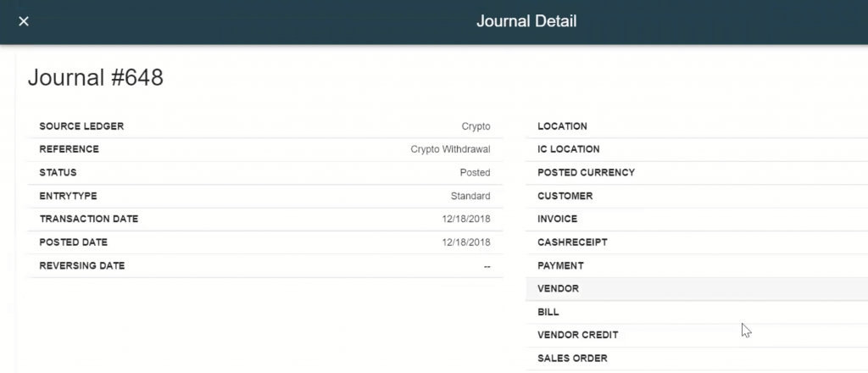The width and height of the screenshot is (868, 373).
Task: Click the POSTED DATE label
Action: click(74, 242)
